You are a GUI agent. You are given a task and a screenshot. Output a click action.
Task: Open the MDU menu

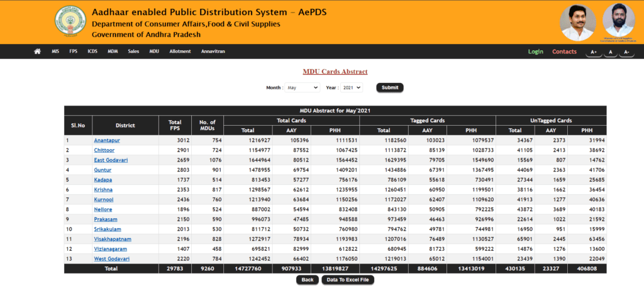(x=154, y=52)
